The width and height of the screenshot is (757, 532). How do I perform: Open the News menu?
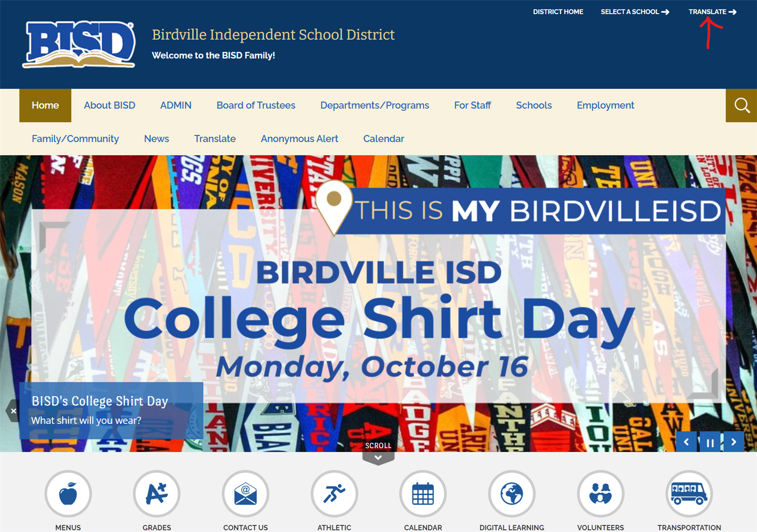[x=157, y=139]
